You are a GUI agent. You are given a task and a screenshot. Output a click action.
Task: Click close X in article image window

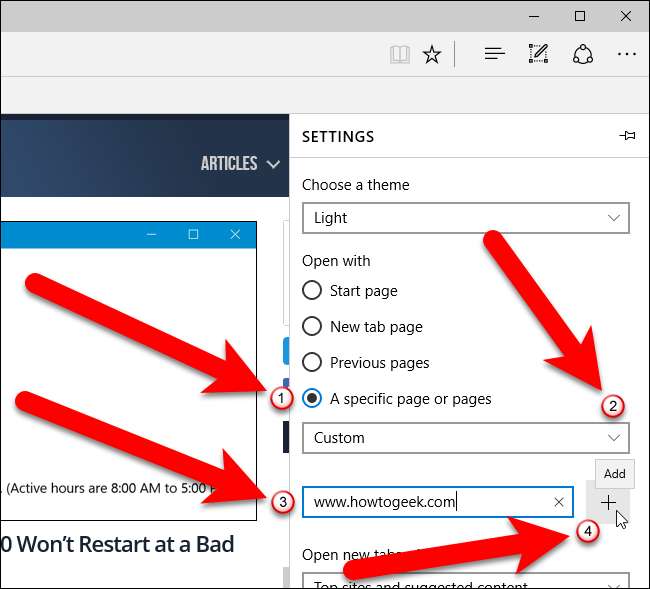point(235,235)
